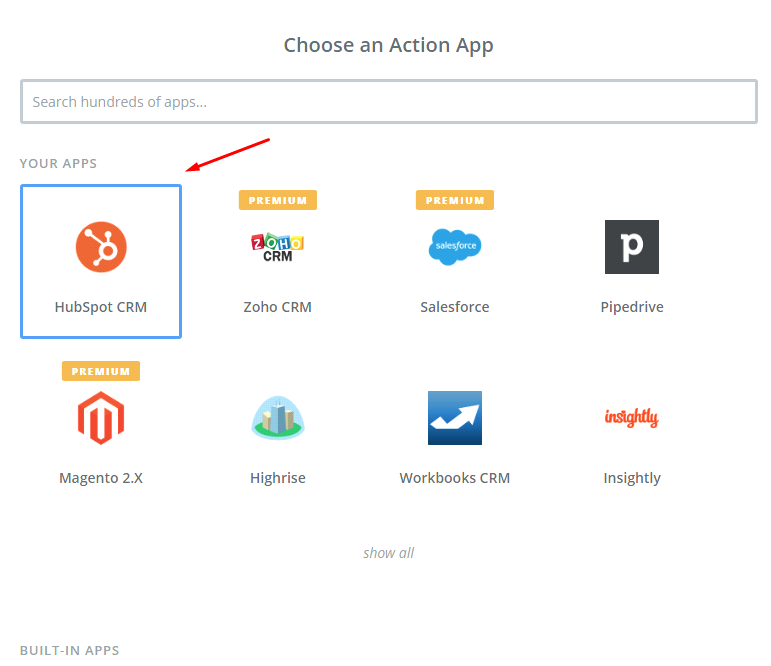The image size is (771, 666).
Task: Click the HubSpot CRM sprocket icon
Action: 101,246
